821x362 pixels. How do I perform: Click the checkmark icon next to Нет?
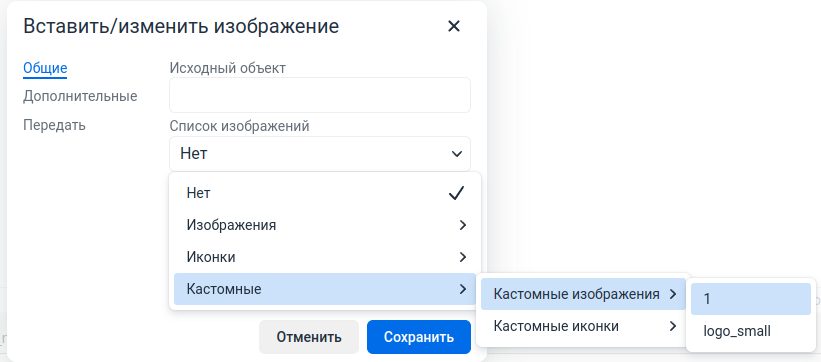pyautogui.click(x=457, y=193)
